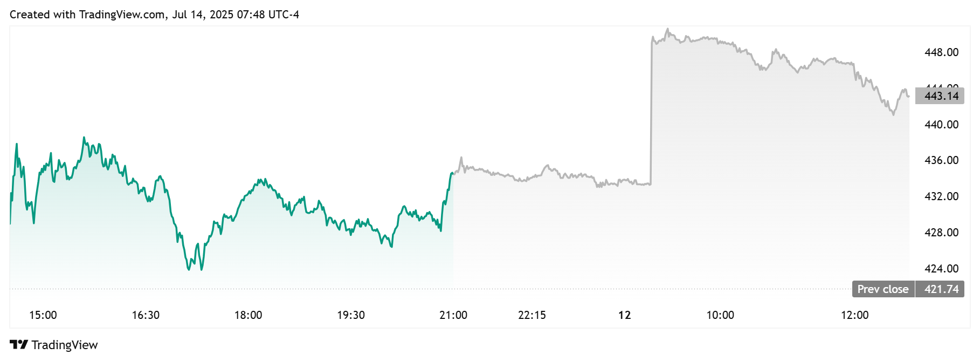Viewport: 980px width, 361px height.
Task: Click the Prev close label
Action: click(882, 289)
